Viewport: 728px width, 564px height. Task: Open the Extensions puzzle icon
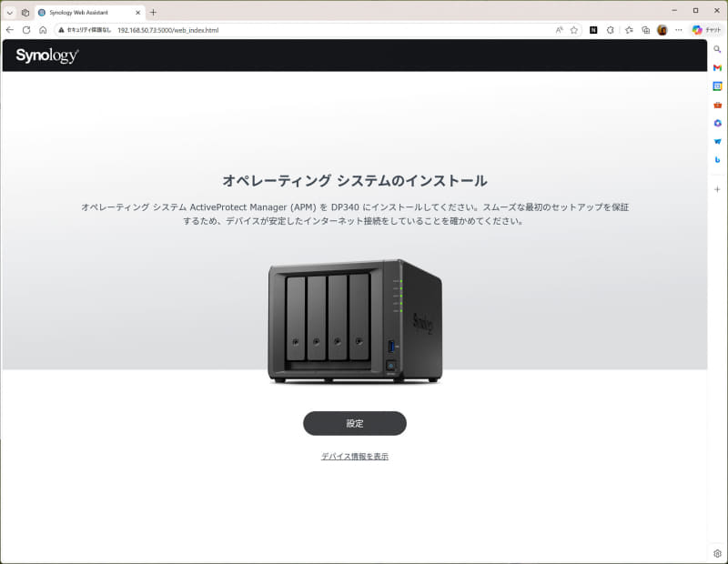click(x=610, y=30)
